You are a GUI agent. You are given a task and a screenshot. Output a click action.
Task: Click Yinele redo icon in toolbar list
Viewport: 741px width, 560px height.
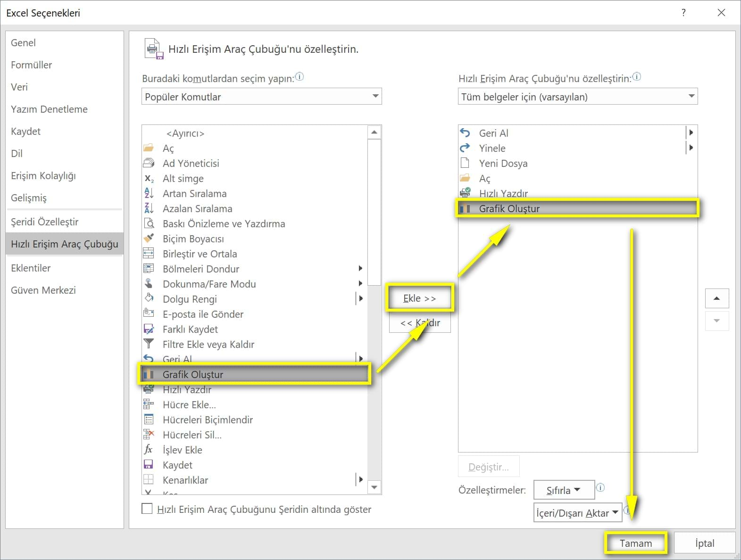click(465, 148)
